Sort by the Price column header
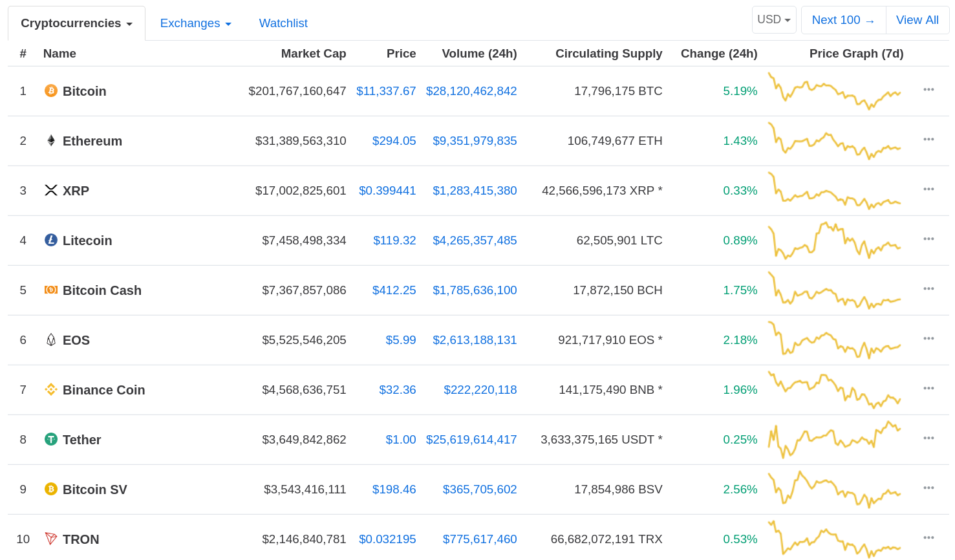This screenshot has width=955, height=560. (401, 54)
